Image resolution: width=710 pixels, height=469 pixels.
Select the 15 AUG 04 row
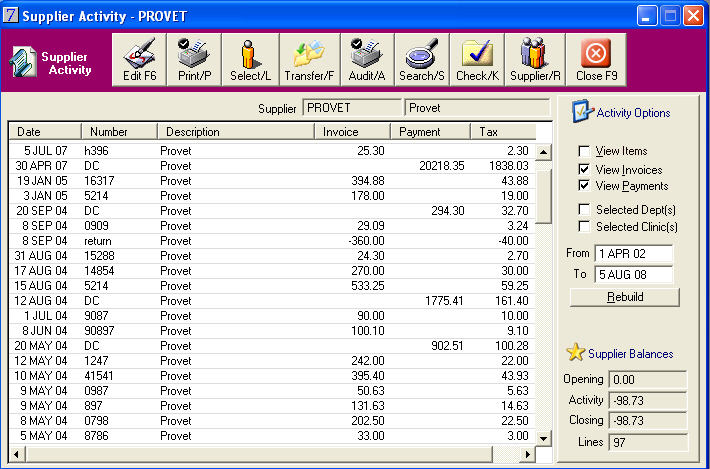click(x=272, y=286)
